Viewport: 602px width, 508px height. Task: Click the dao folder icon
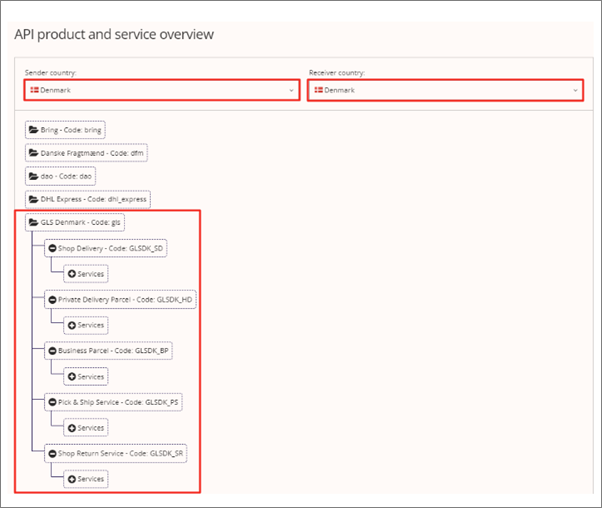point(34,176)
